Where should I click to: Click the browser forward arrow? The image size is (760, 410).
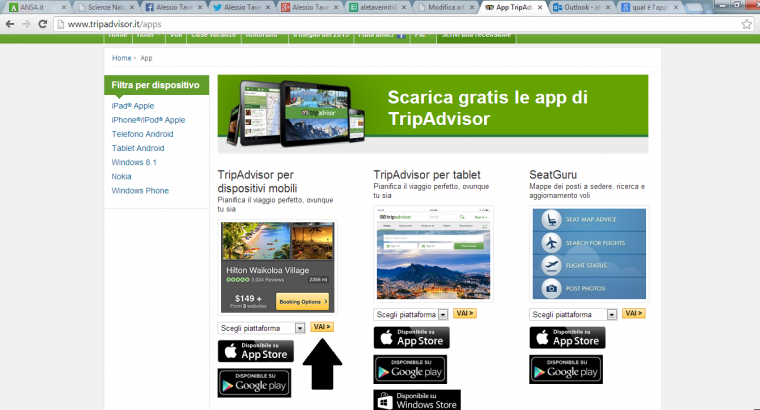coord(26,24)
